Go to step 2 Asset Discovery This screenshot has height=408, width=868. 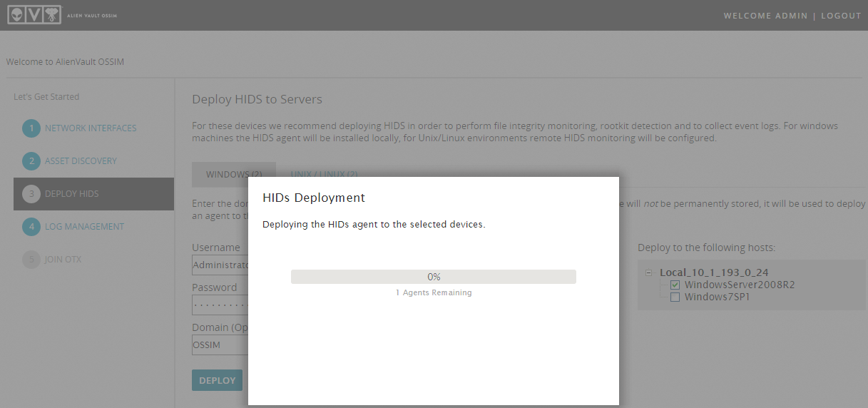[81, 161]
